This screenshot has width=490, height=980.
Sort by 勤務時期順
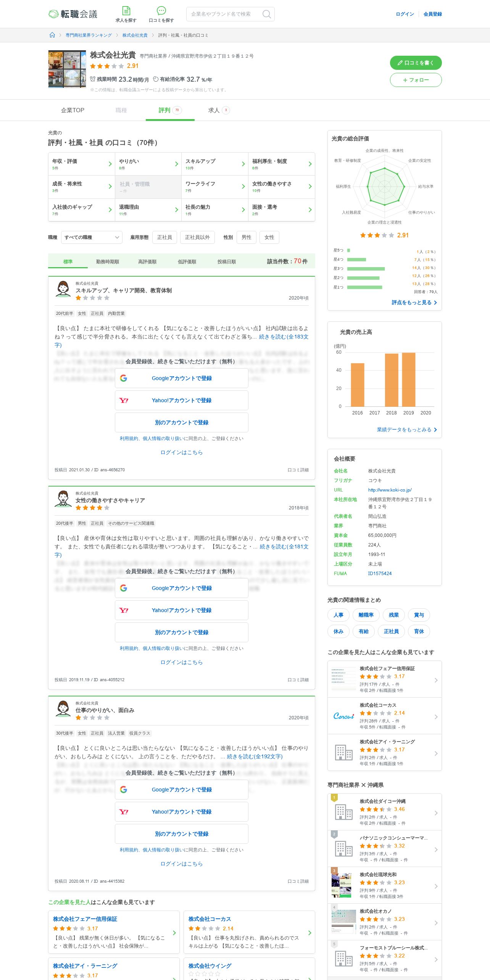108,261
